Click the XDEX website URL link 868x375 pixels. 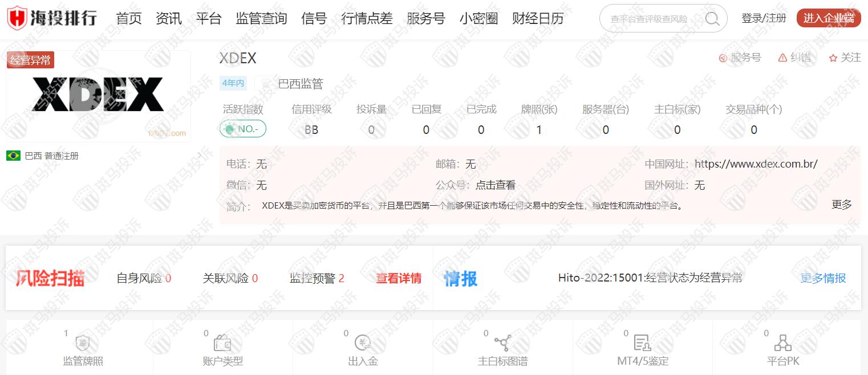pos(756,164)
